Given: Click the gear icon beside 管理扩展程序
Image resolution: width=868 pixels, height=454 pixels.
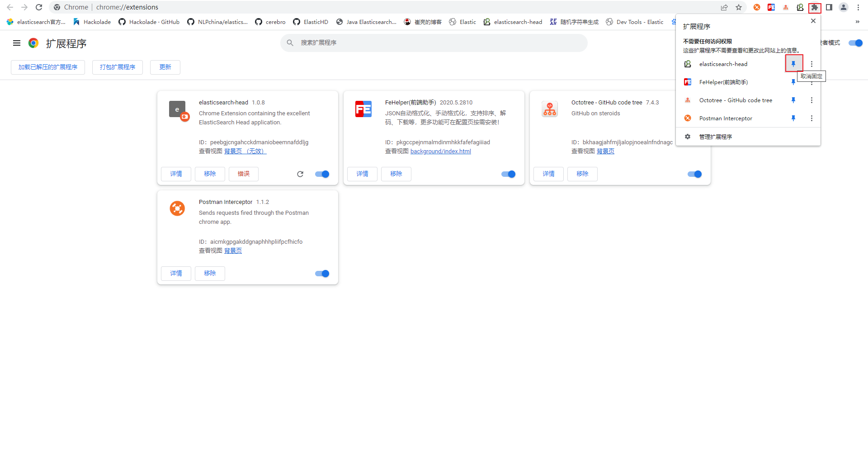Looking at the screenshot, I should pos(688,136).
